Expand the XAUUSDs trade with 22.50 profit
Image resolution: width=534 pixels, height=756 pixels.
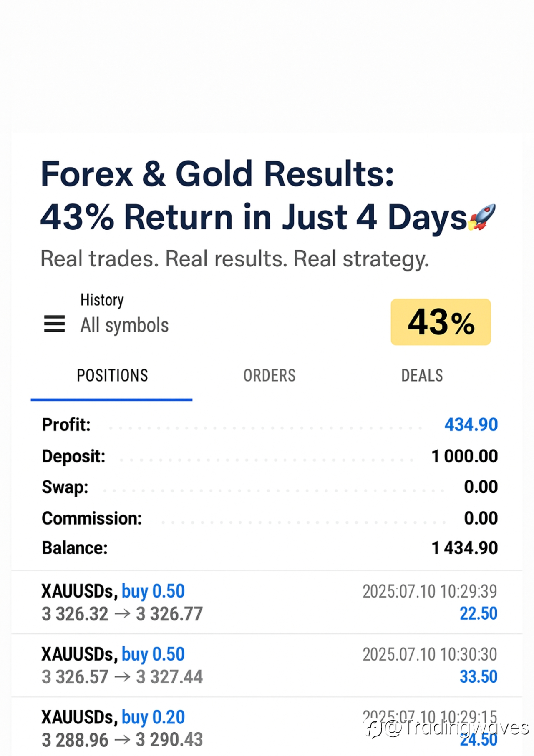click(x=267, y=602)
